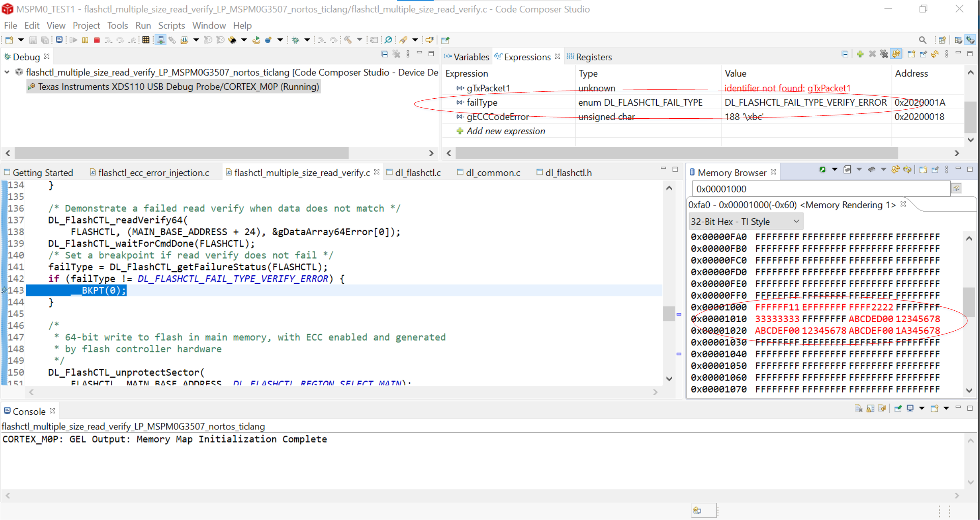This screenshot has width=980, height=520.
Task: Open dropdown next to New toolbar icon
Action: [x=21, y=40]
